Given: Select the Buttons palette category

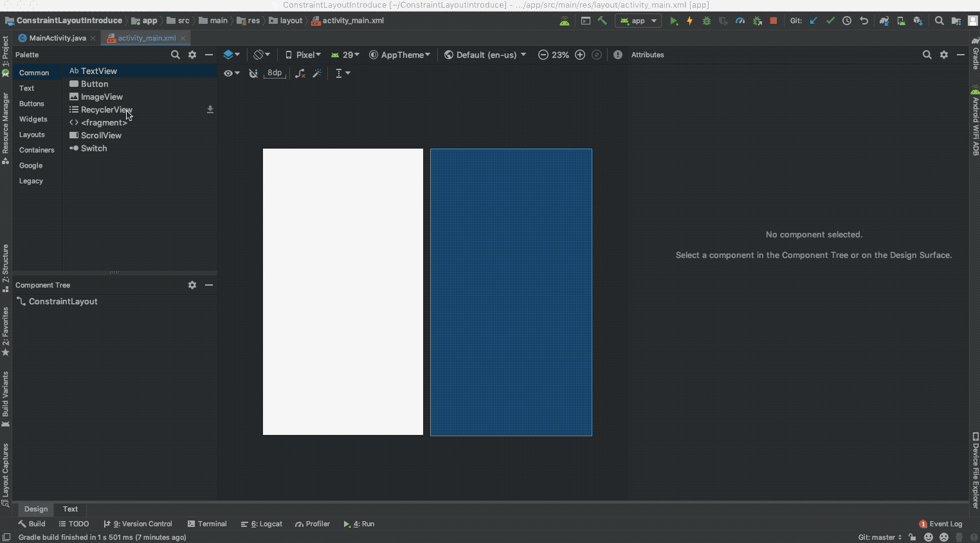Looking at the screenshot, I should click(x=32, y=104).
